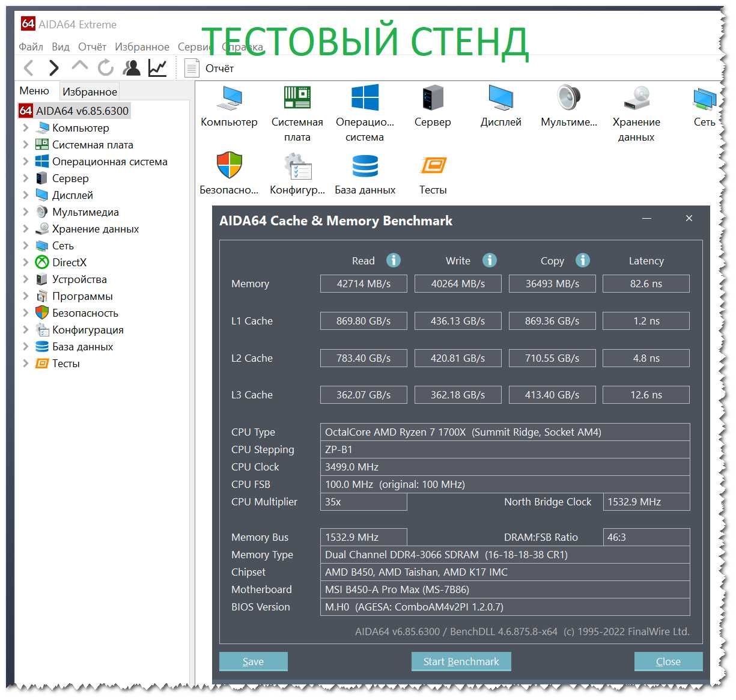Image resolution: width=736 pixels, height=700 pixels.
Task: Select Конфигурация in the tree
Action: tap(88, 329)
